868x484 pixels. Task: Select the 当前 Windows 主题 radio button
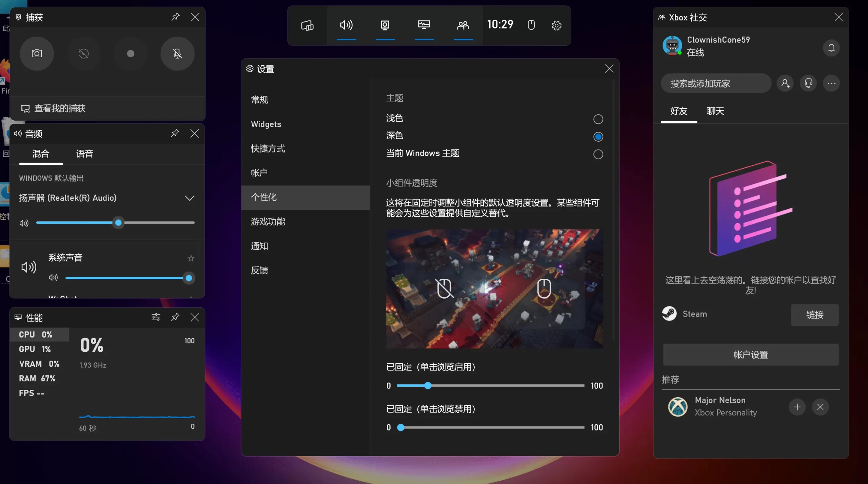pos(598,155)
